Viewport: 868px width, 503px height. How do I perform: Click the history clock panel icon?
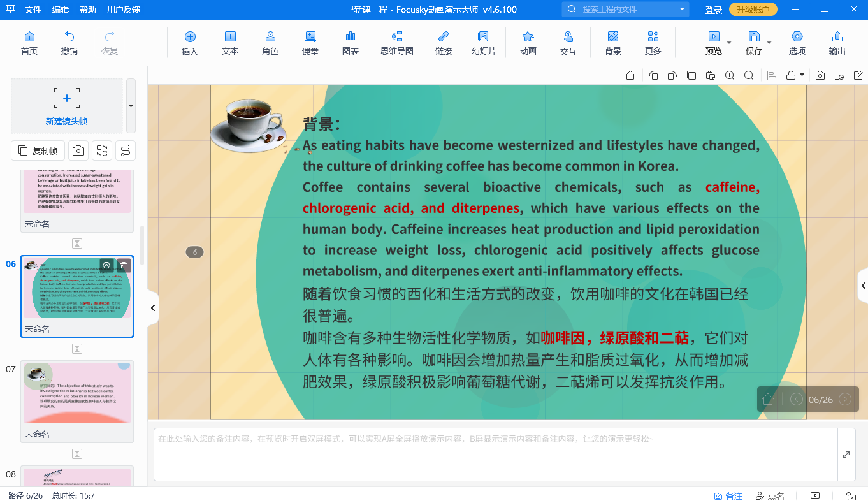(x=839, y=75)
